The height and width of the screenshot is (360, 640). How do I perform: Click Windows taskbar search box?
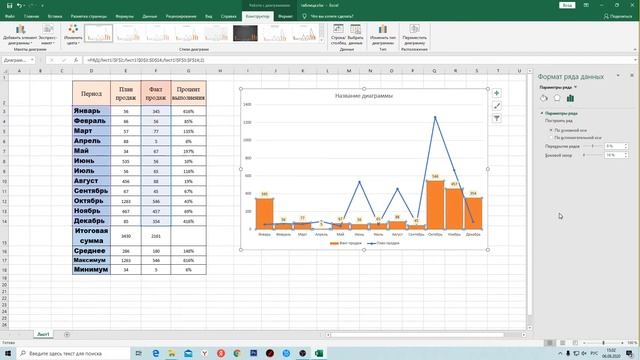click(73, 353)
